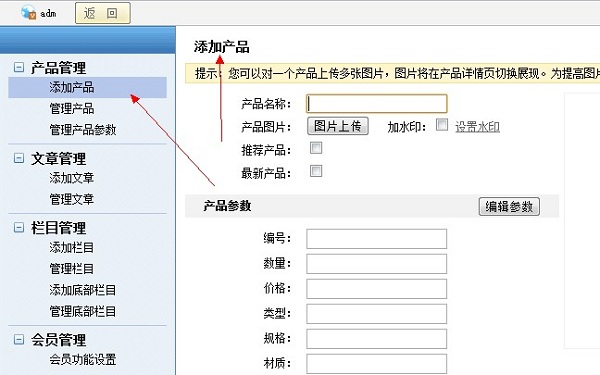Screen dimensions: 600x375
Task: Open 会员功能设置 menu item
Action: pyautogui.click(x=83, y=359)
